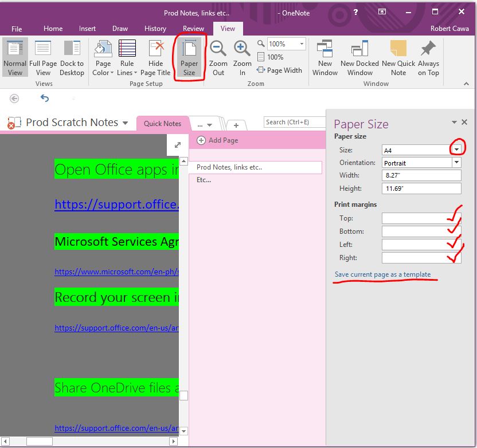The image size is (477, 448).
Task: Open the link below Record your screen
Action: [x=117, y=328]
